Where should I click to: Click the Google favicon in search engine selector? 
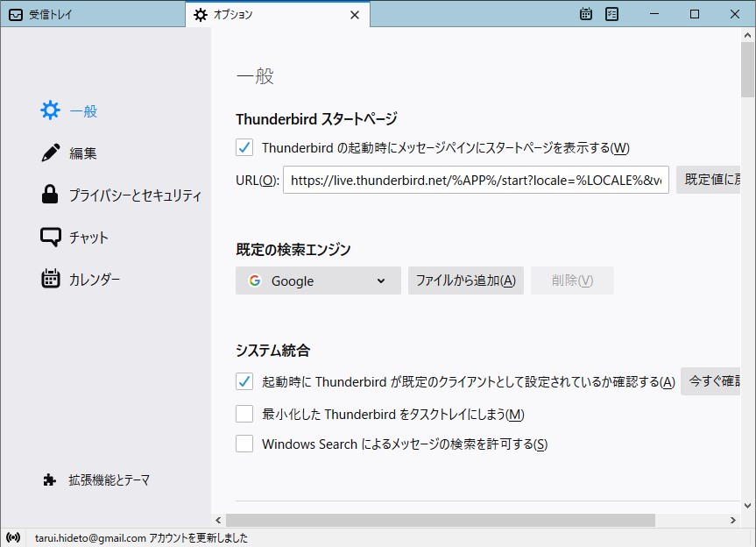coord(255,281)
